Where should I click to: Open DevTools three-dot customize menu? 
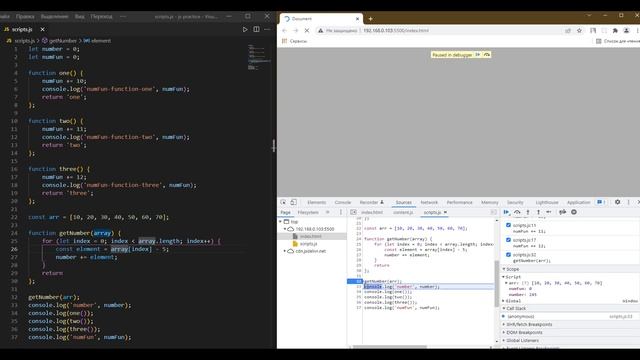(629, 202)
